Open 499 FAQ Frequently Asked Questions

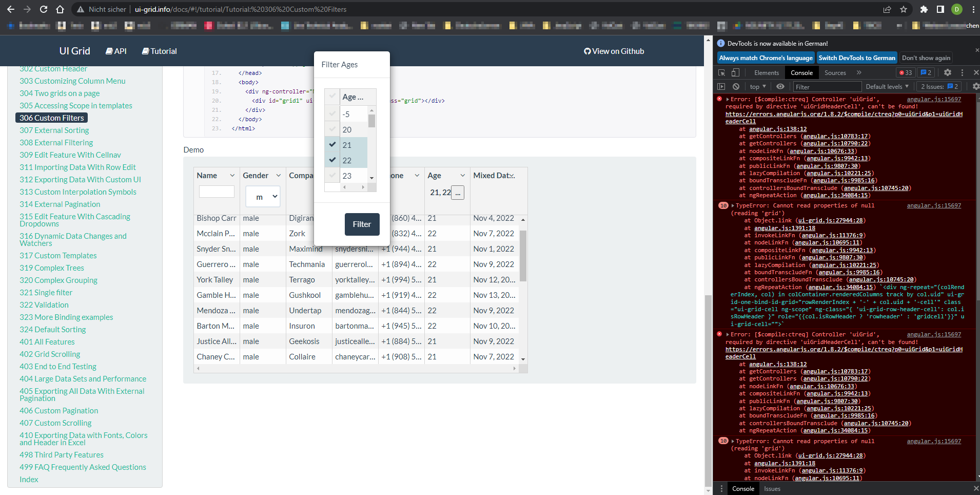click(83, 467)
